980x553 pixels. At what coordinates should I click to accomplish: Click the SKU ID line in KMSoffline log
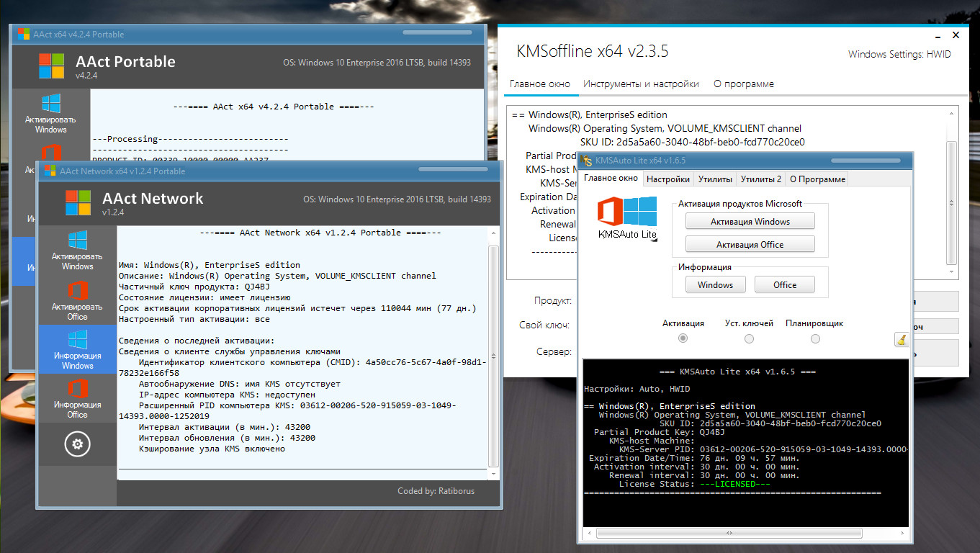(693, 142)
